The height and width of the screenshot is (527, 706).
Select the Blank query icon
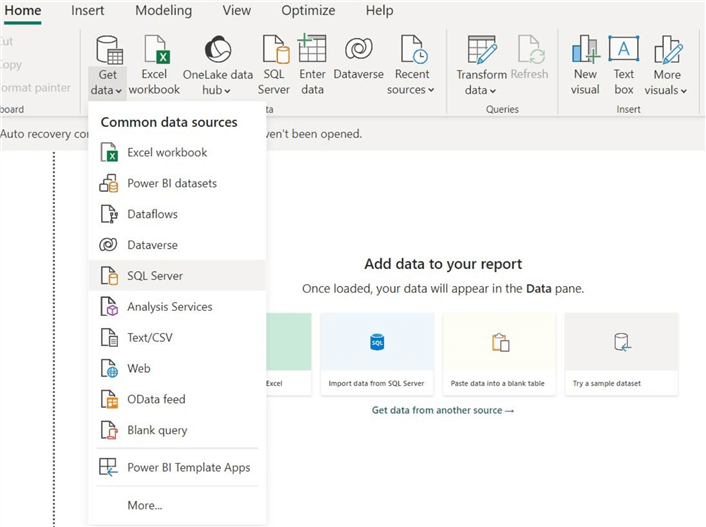pyautogui.click(x=109, y=430)
